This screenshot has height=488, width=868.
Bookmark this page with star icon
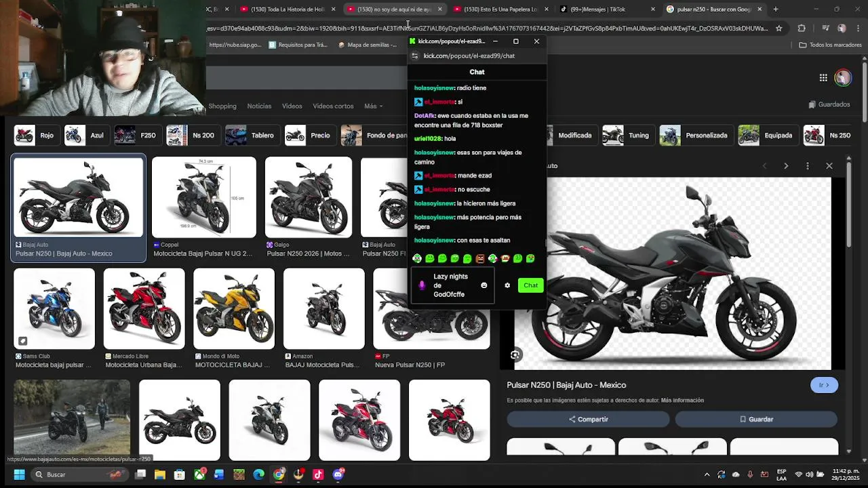pyautogui.click(x=778, y=28)
